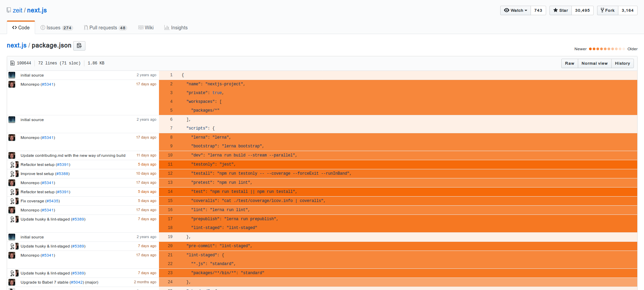View the 743 watchers count

(538, 10)
